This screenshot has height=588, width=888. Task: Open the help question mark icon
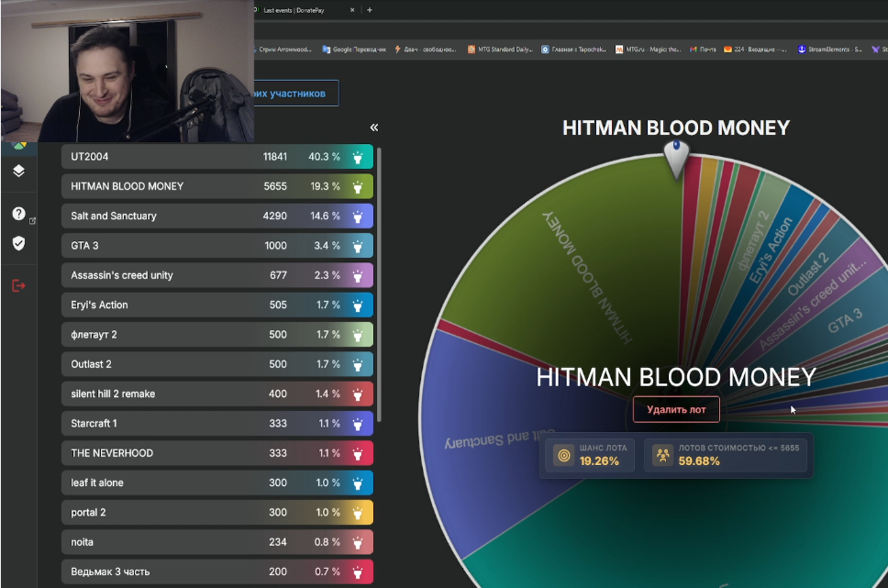click(x=18, y=214)
